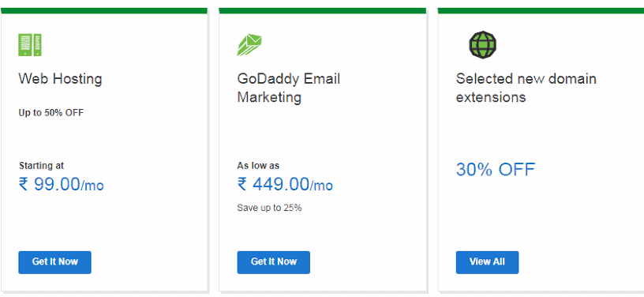Open the GoDaddy Email Marketing heading
This screenshot has width=644, height=297.
(289, 88)
